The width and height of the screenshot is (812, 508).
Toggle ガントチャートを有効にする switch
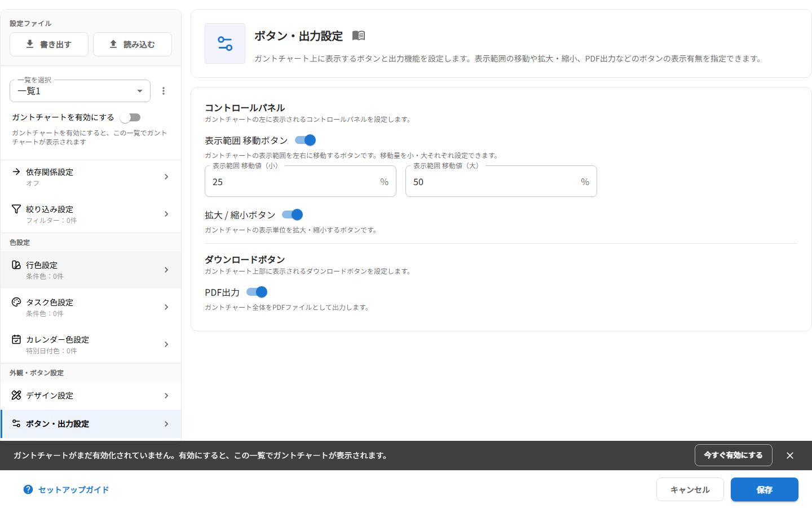click(130, 117)
